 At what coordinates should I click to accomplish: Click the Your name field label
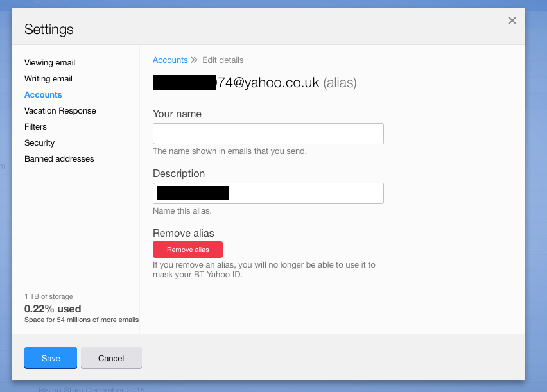pyautogui.click(x=177, y=114)
